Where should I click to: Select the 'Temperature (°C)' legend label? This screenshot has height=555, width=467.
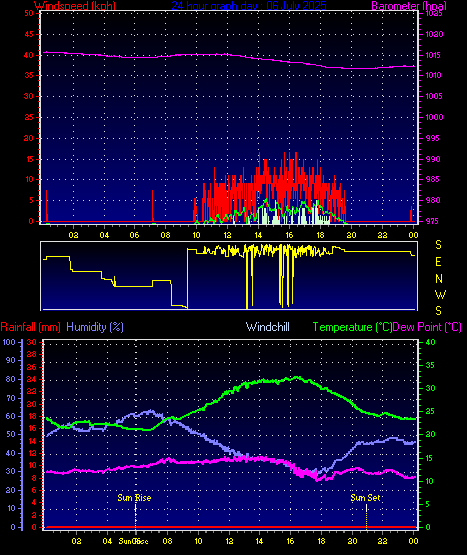click(x=352, y=327)
